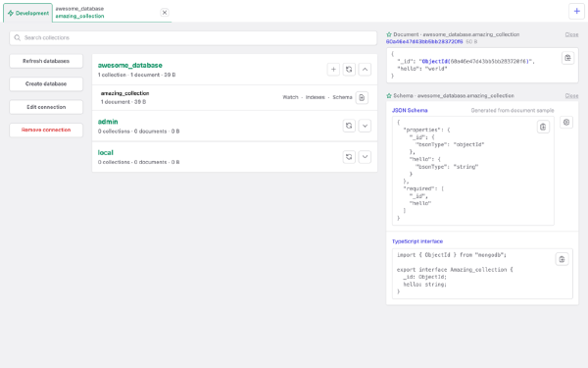The image size is (588, 368).
Task: Click the "hello": "world" line in document
Action: point(422,69)
